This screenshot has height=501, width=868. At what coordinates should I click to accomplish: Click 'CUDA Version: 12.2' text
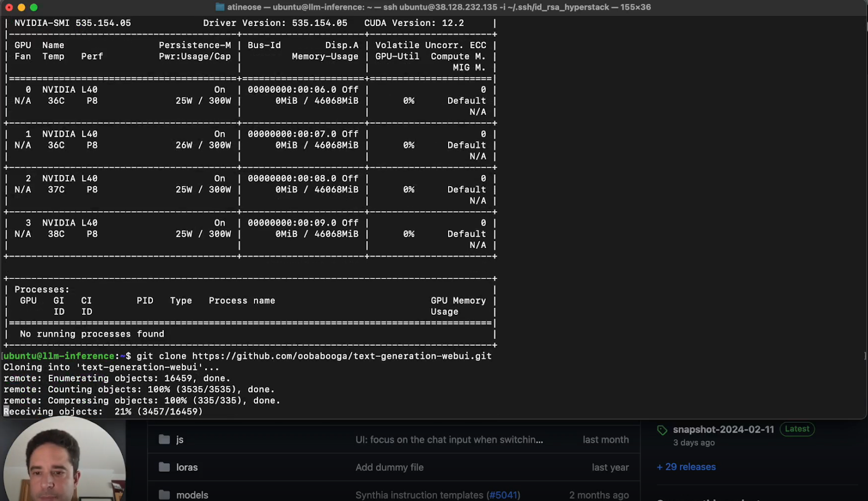(x=414, y=23)
